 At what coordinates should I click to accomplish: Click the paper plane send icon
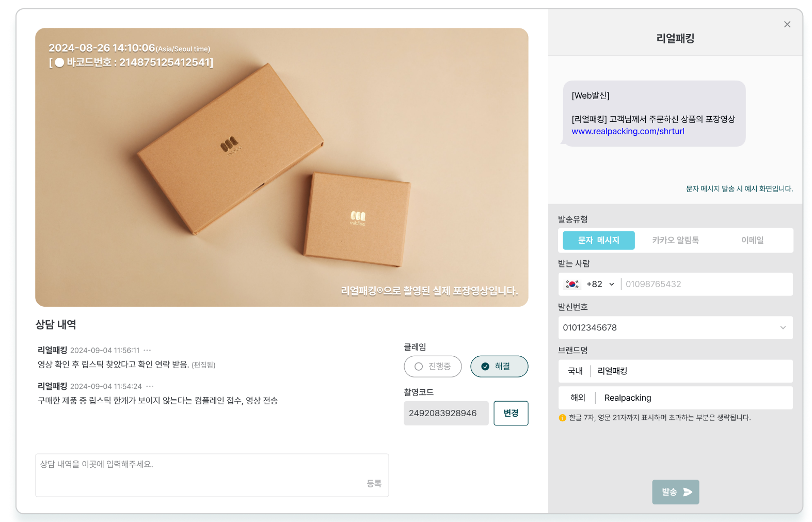688,492
